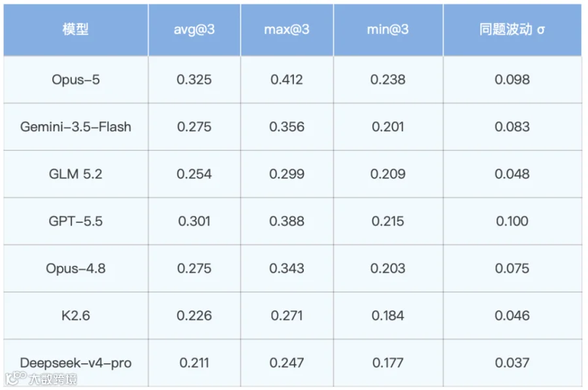Click the avg@3 column header
588x390 pixels.
194,29
